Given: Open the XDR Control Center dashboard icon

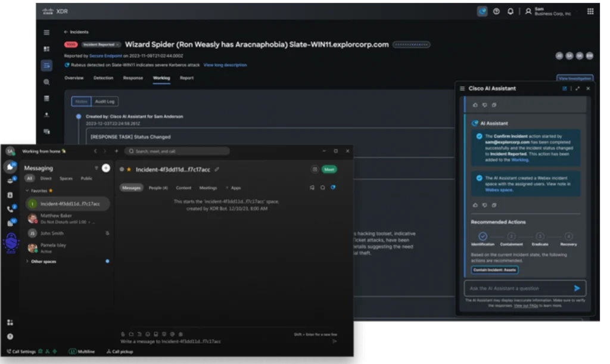Looking at the screenshot, I should [46, 49].
